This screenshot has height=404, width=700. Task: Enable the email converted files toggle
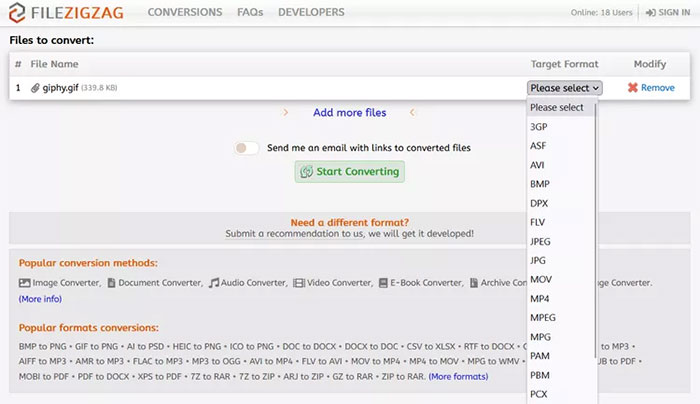coord(246,148)
